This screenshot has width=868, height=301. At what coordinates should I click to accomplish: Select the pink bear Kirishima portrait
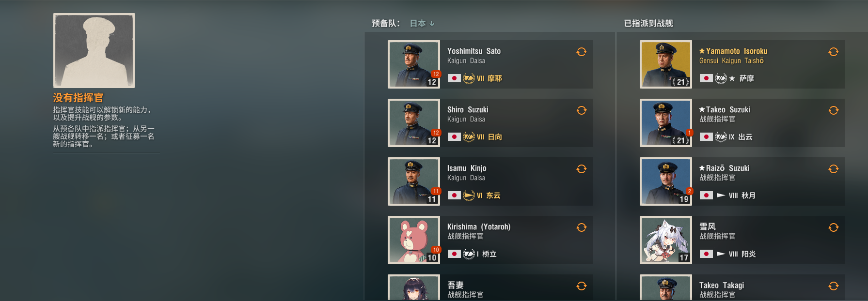click(414, 240)
